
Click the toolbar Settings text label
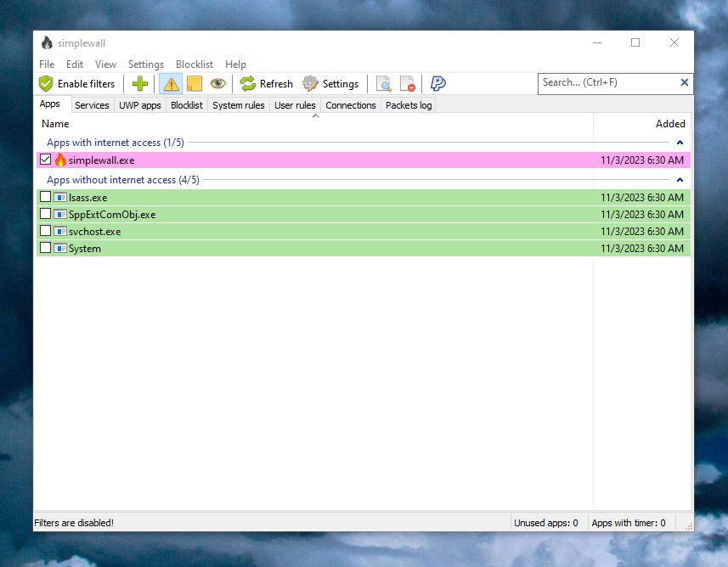(x=341, y=84)
